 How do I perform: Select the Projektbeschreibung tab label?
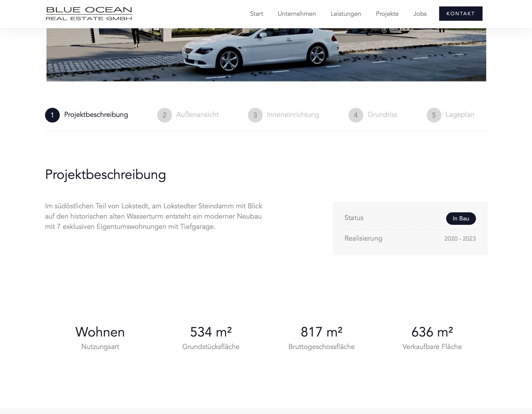coord(96,115)
